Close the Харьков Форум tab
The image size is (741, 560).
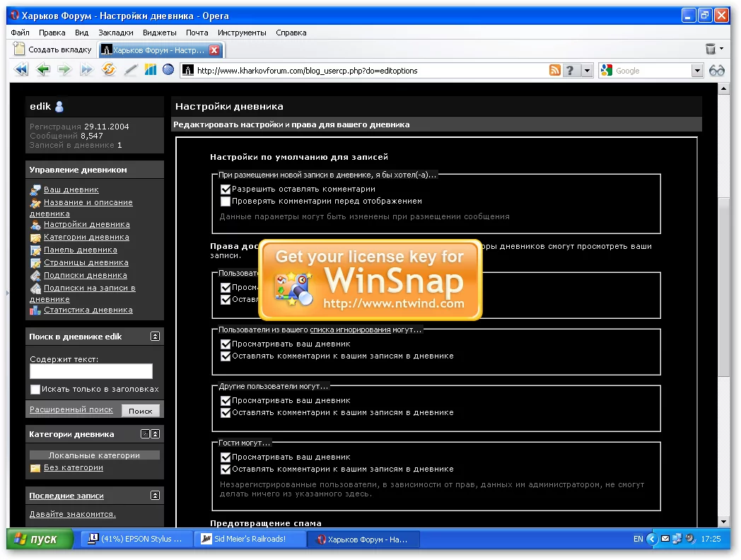tap(214, 49)
